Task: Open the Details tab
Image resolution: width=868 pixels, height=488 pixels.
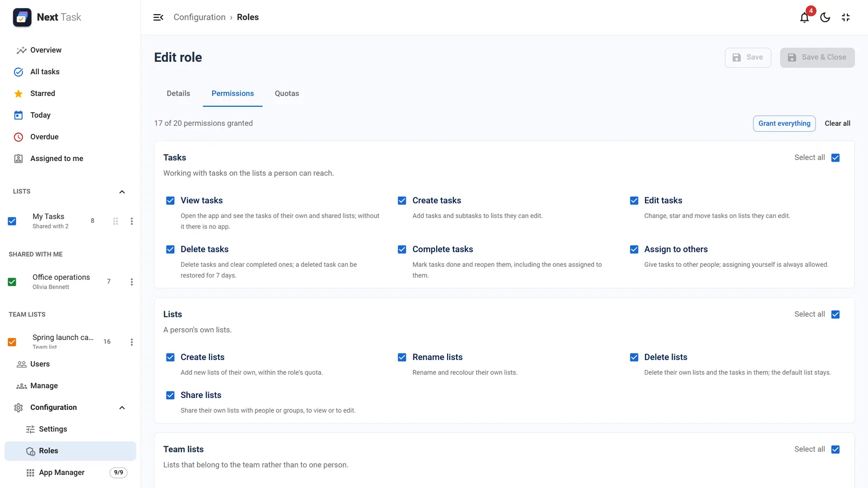Action: coord(178,93)
